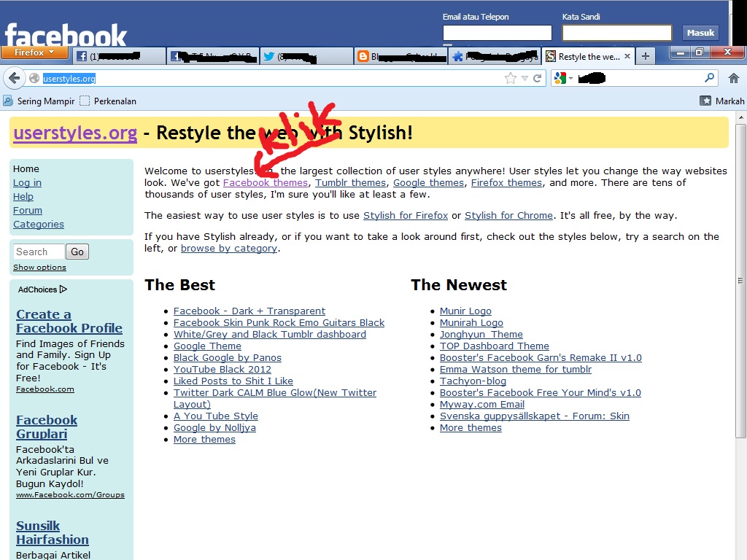Click the scrollbar up arrow

[740, 117]
